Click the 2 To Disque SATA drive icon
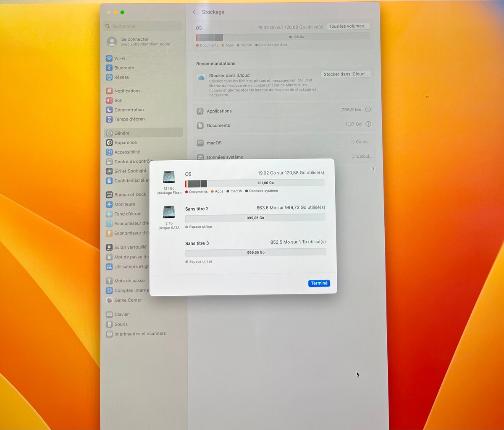Screen dimensions: 504x430 169,211
